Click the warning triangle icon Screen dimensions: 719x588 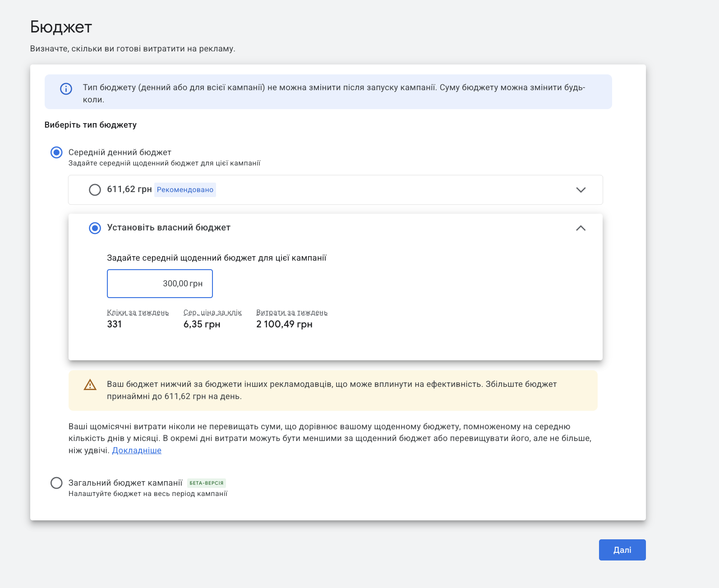(x=90, y=385)
